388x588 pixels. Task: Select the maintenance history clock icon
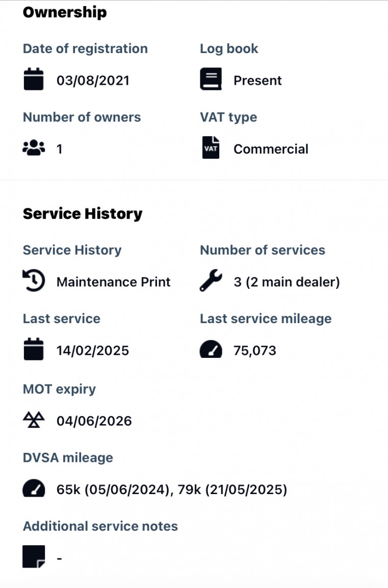click(x=33, y=281)
